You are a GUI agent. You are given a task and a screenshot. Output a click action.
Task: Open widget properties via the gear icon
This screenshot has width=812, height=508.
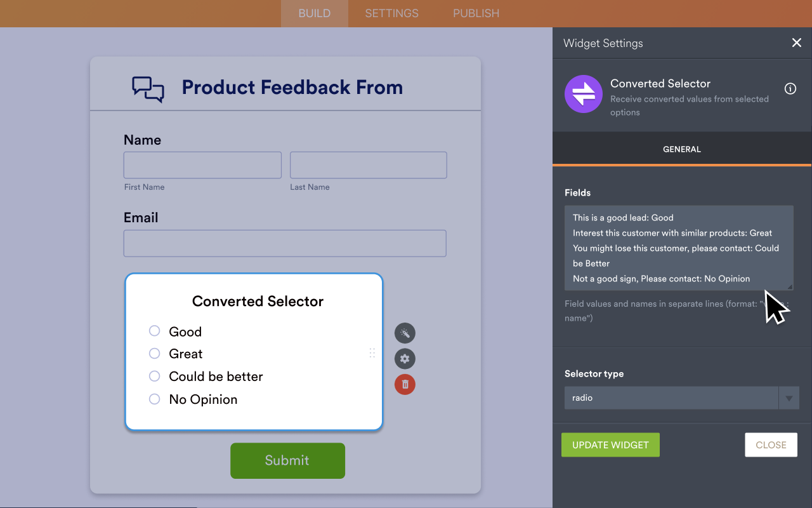(405, 358)
